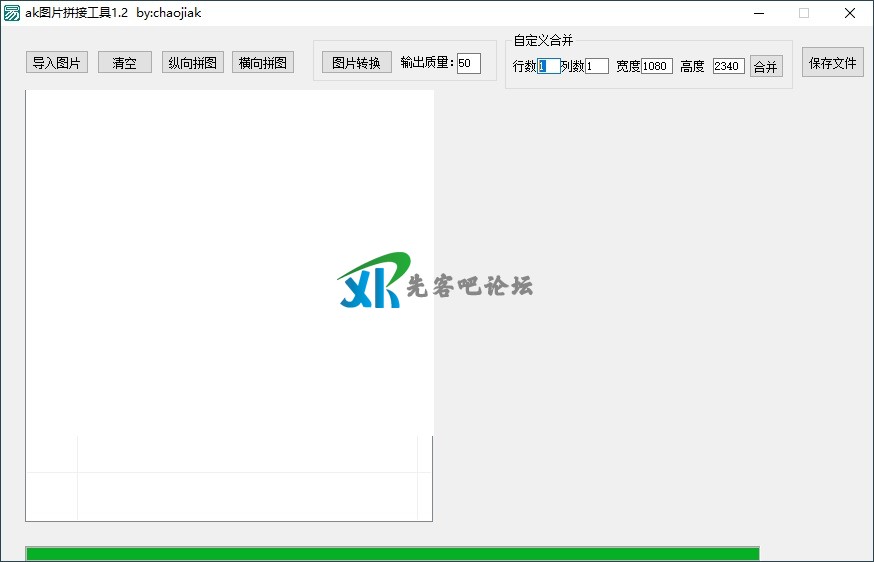The height and width of the screenshot is (562, 874).
Task: Click the green-blue XK logo watermark
Action: pyautogui.click(x=374, y=282)
